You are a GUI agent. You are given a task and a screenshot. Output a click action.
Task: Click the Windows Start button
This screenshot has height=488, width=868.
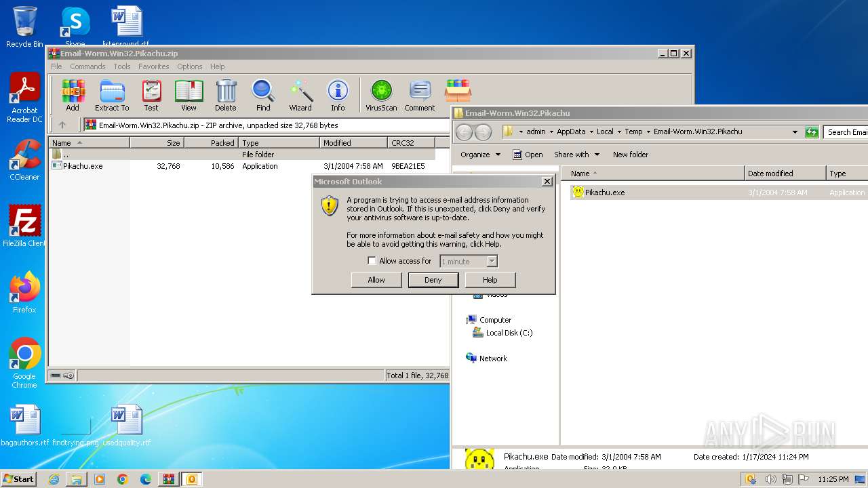18,479
